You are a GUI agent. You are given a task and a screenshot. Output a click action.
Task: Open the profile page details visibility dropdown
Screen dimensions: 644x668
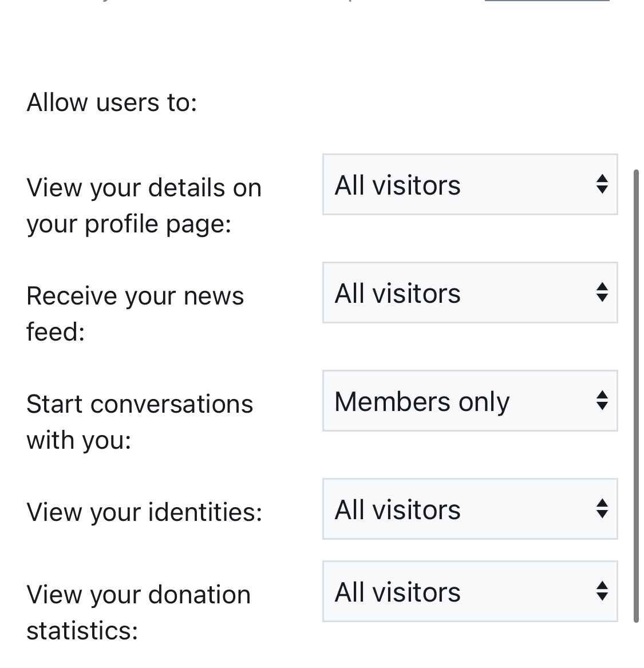470,184
